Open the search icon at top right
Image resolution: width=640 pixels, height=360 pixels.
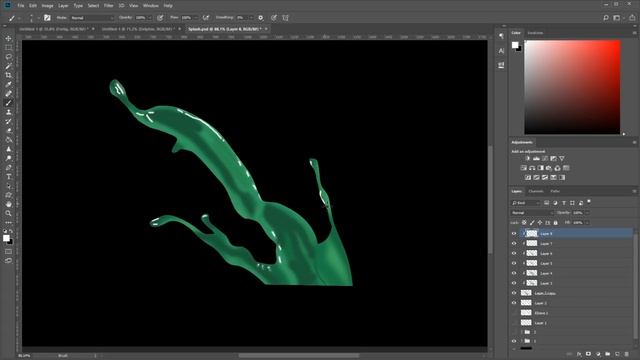click(606, 18)
